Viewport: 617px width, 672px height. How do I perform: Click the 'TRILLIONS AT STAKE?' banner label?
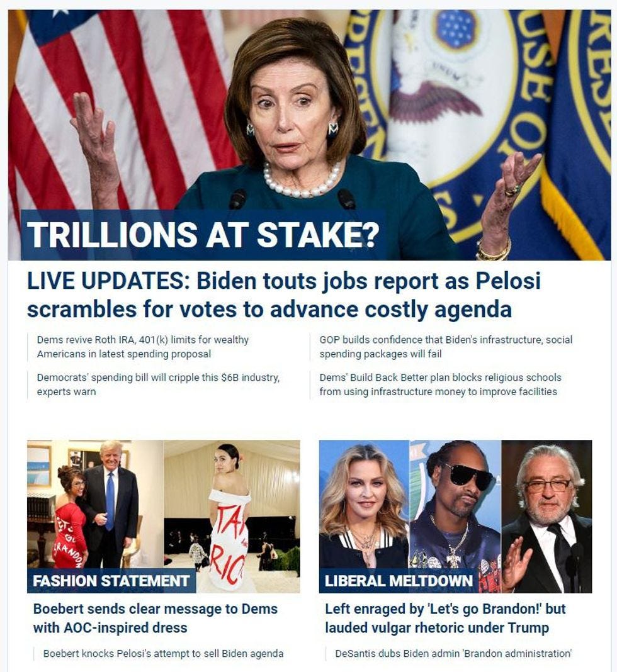(x=203, y=235)
